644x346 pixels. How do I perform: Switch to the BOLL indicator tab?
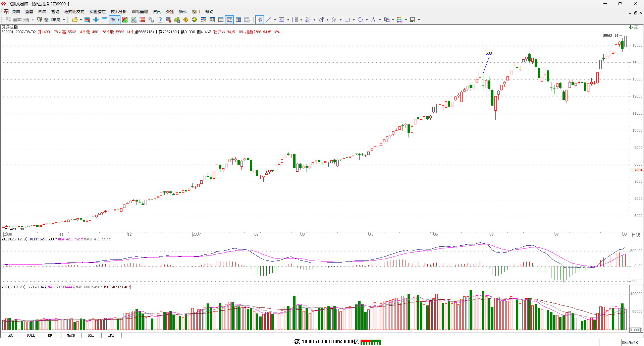[31, 335]
